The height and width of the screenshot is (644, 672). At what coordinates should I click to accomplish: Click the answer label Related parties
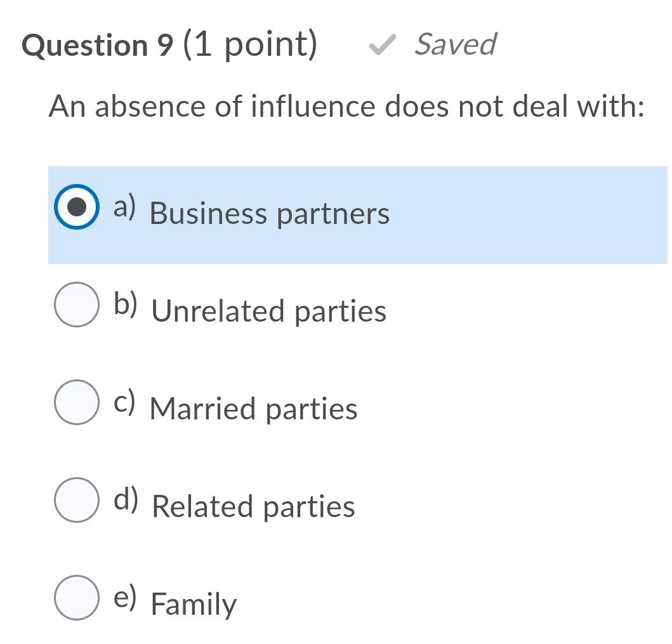coord(253,507)
